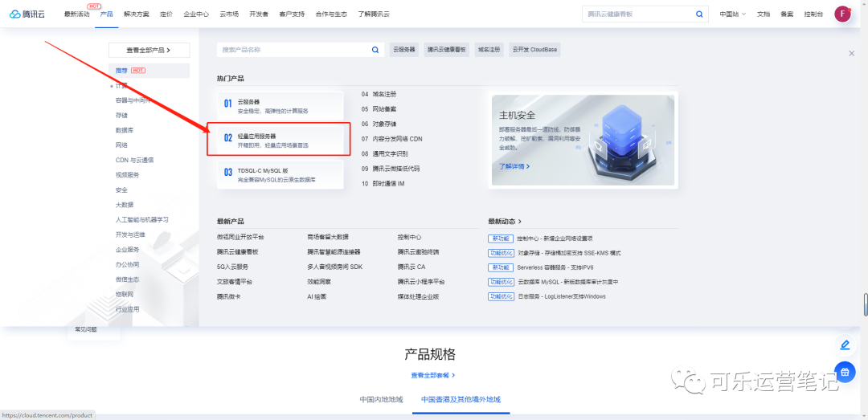The image size is (868, 420).
Task: Open 查看全部产品 to view all products
Action: click(149, 51)
